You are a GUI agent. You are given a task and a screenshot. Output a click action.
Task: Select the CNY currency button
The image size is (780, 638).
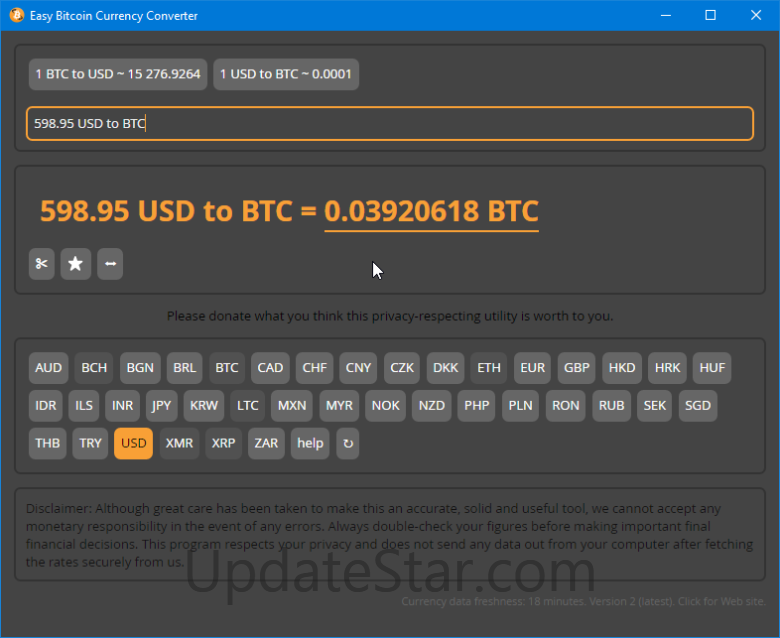[358, 368]
